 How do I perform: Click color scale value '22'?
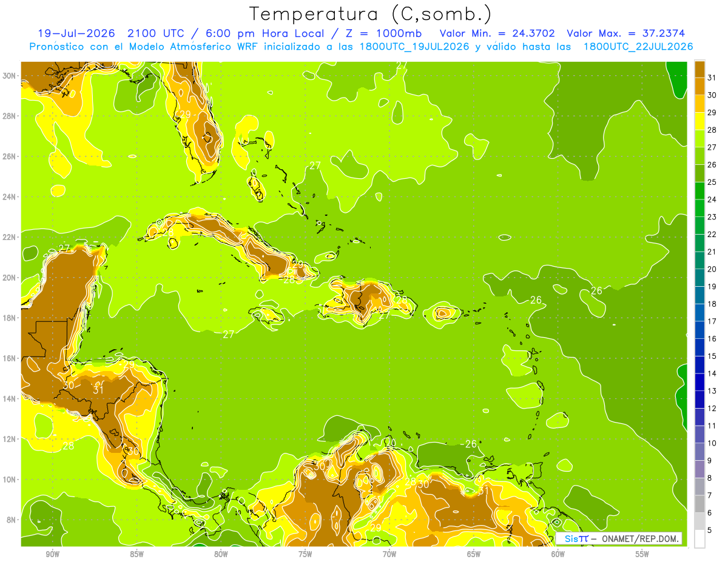click(712, 234)
